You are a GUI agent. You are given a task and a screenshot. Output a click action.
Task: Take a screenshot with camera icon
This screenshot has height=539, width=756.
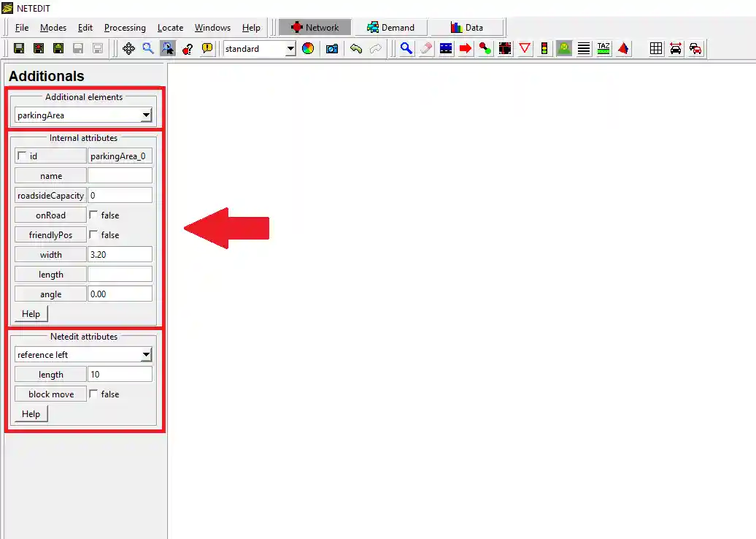pyautogui.click(x=332, y=49)
